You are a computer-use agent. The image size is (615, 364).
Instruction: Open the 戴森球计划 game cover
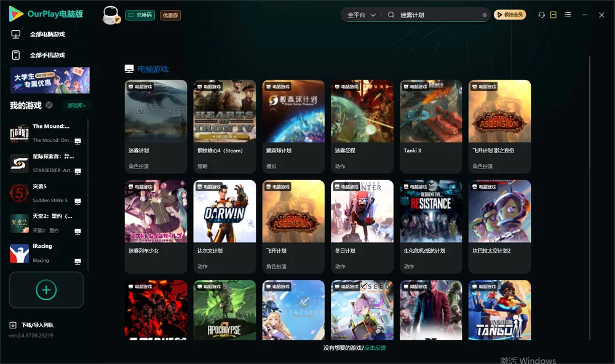click(x=293, y=111)
